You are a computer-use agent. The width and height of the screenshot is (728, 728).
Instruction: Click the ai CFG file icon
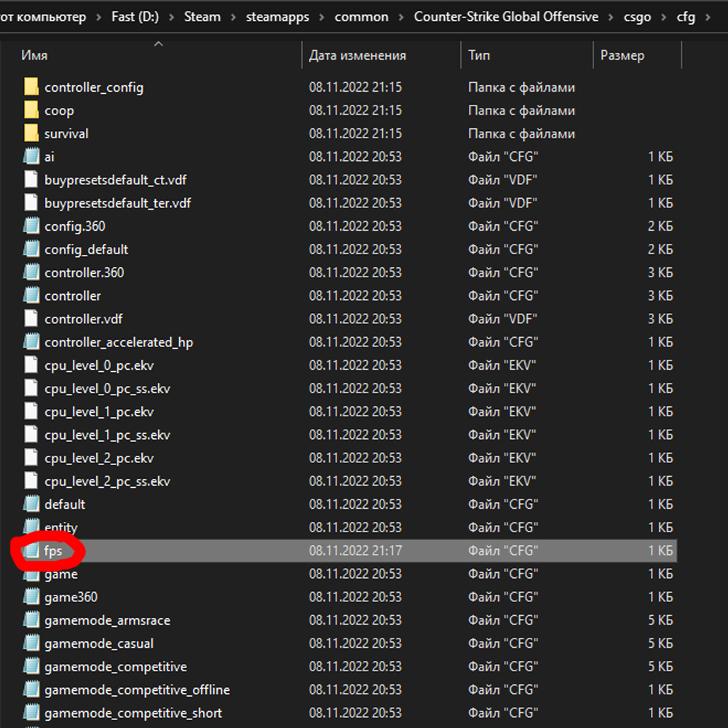click(31, 157)
